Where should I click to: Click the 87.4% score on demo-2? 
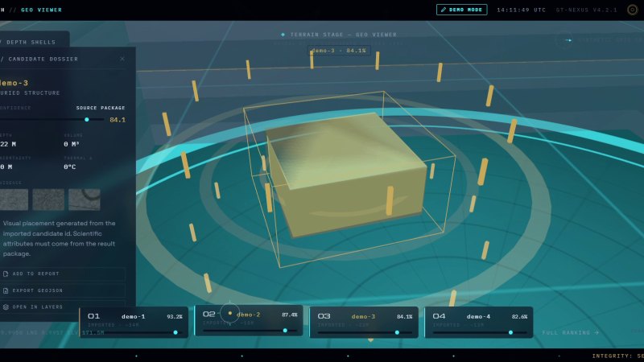point(290,315)
